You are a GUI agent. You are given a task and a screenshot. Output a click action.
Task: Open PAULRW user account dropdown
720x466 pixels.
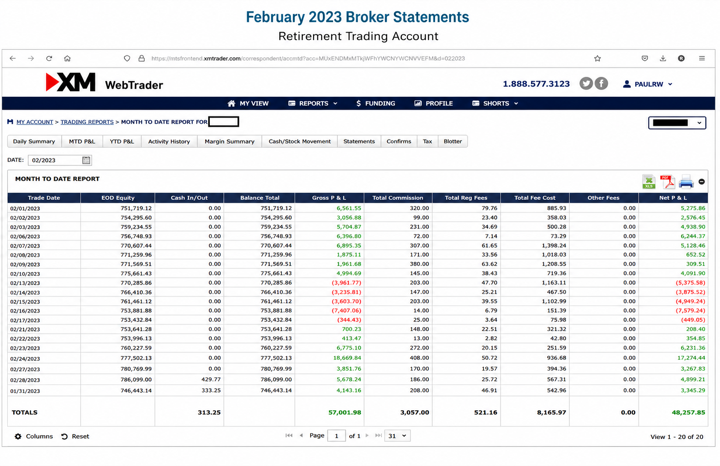click(648, 84)
